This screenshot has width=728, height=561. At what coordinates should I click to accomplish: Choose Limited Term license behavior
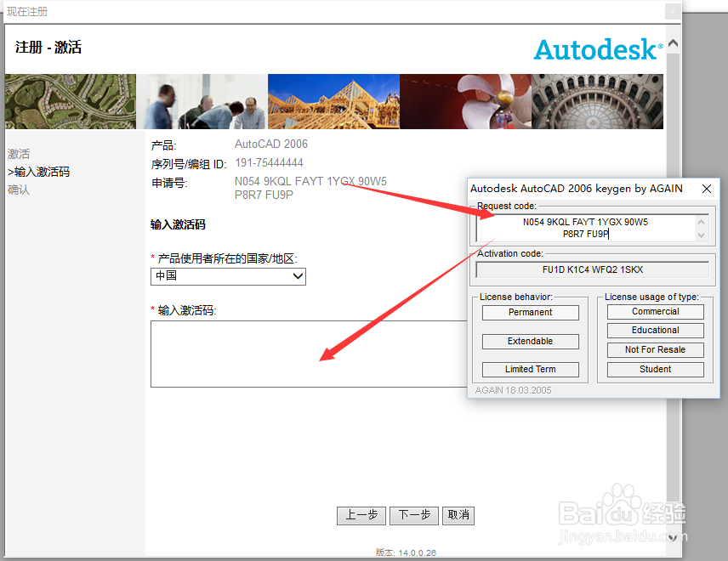coord(530,369)
